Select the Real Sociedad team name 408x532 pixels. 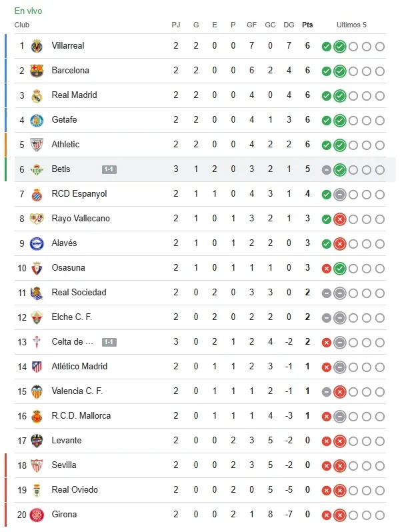[79, 293]
